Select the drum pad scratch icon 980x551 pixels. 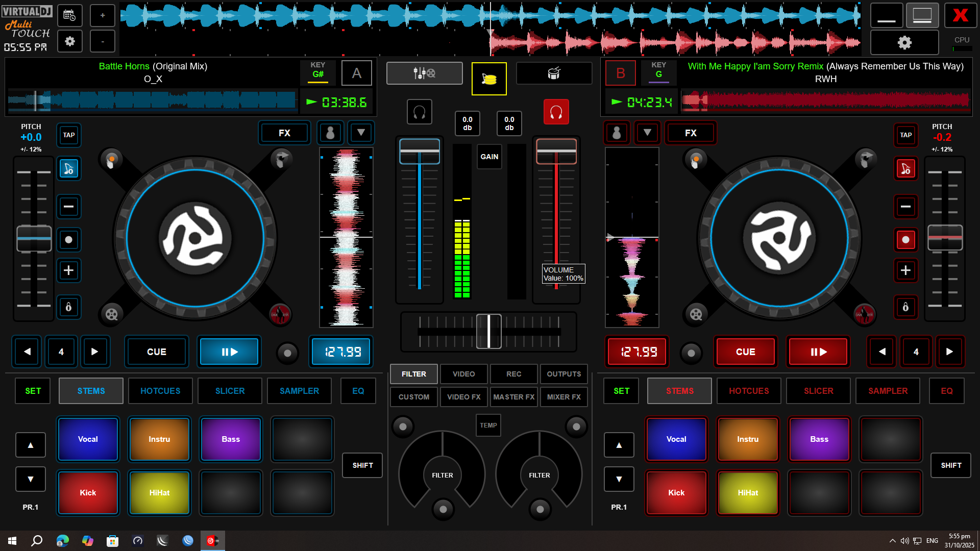[x=554, y=73]
